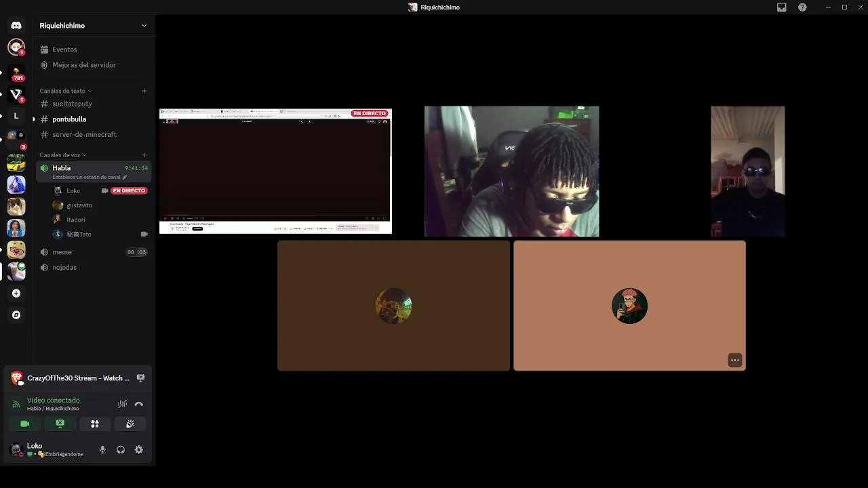Mute the microphone
Viewport: 868px width, 488px height.
click(102, 450)
